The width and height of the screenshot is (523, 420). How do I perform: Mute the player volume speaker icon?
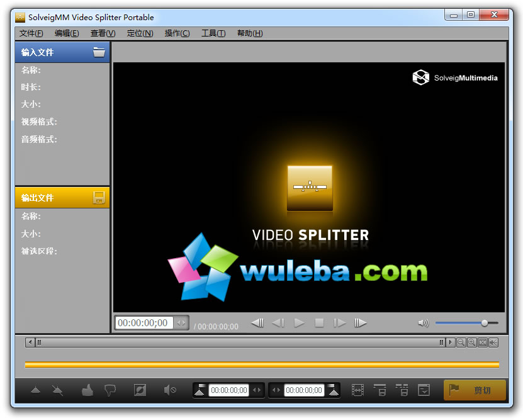(424, 323)
